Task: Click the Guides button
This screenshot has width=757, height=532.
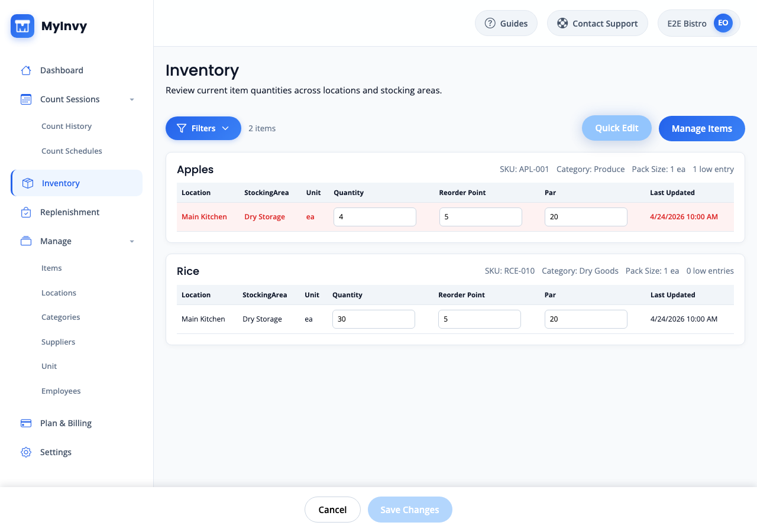Action: (506, 24)
